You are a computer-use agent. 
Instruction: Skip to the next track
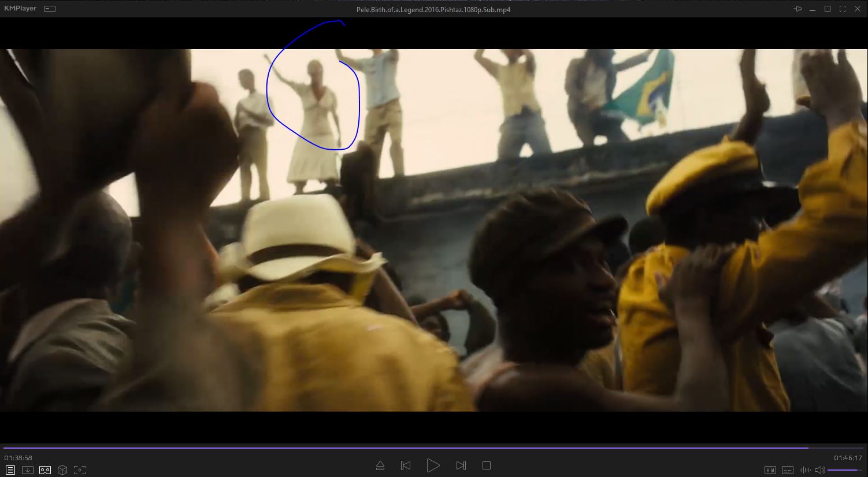461,465
